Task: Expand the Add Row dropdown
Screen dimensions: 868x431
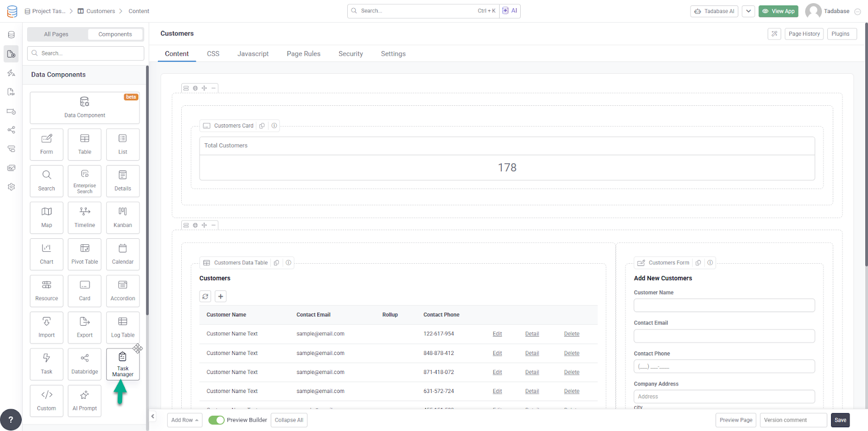Action: point(184,420)
